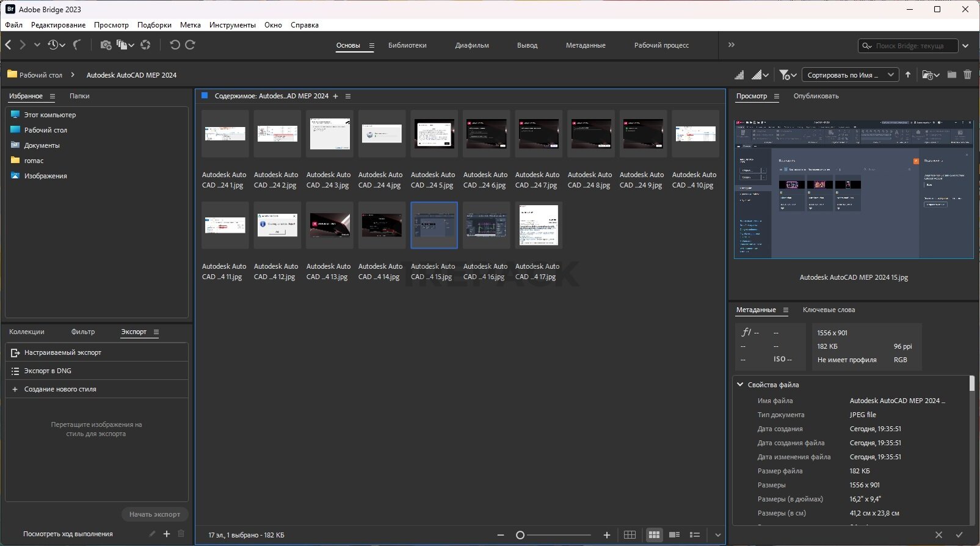This screenshot has width=980, height=546.
Task: Switch to the Папки tab
Action: point(79,96)
